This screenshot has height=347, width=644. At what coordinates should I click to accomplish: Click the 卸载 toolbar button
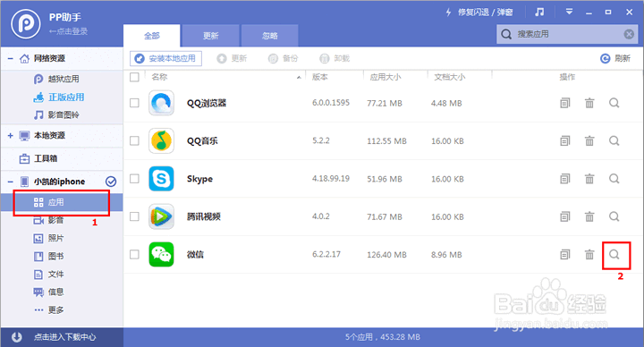[x=335, y=58]
